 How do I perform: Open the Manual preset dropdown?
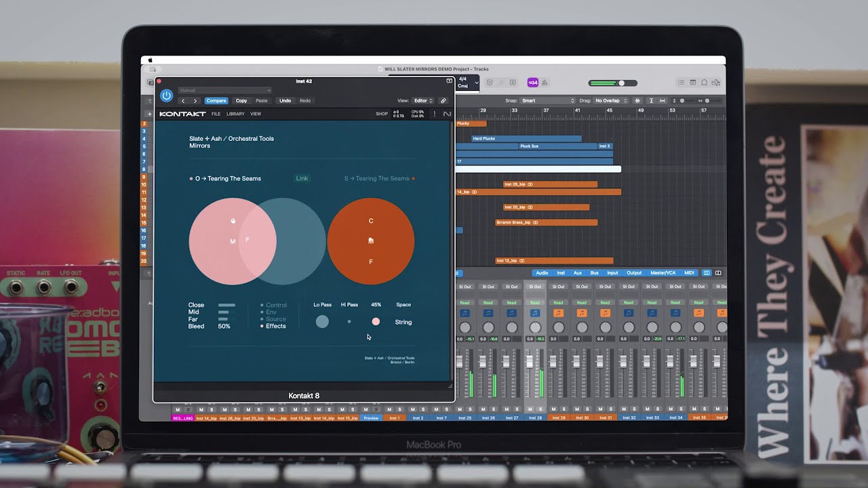[224, 90]
